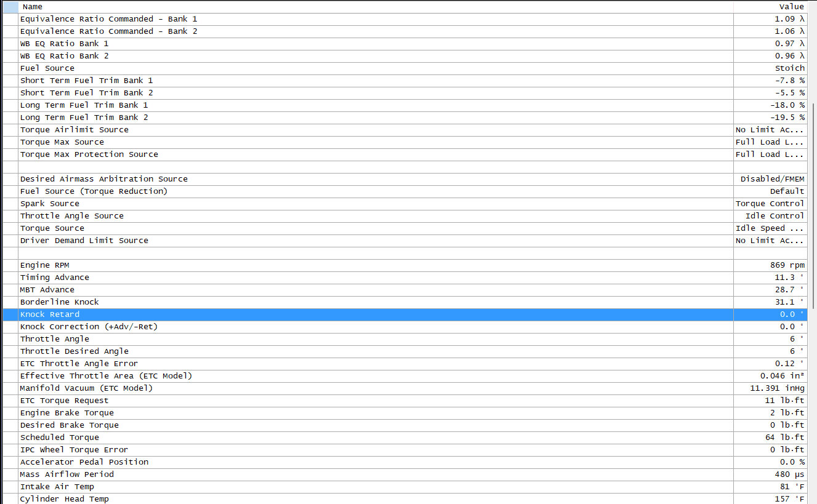Select the Fuel Source (Torque Reduction) row
This screenshot has width=817, height=504.
405,191
